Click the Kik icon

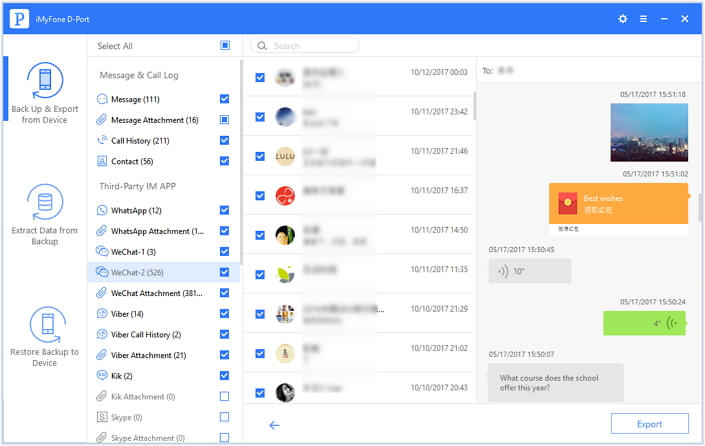(102, 375)
